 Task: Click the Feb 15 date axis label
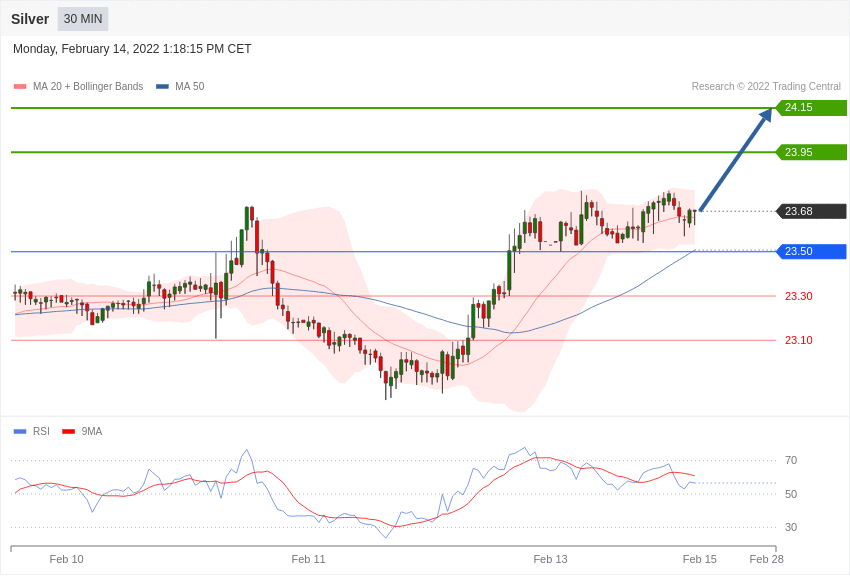point(699,559)
